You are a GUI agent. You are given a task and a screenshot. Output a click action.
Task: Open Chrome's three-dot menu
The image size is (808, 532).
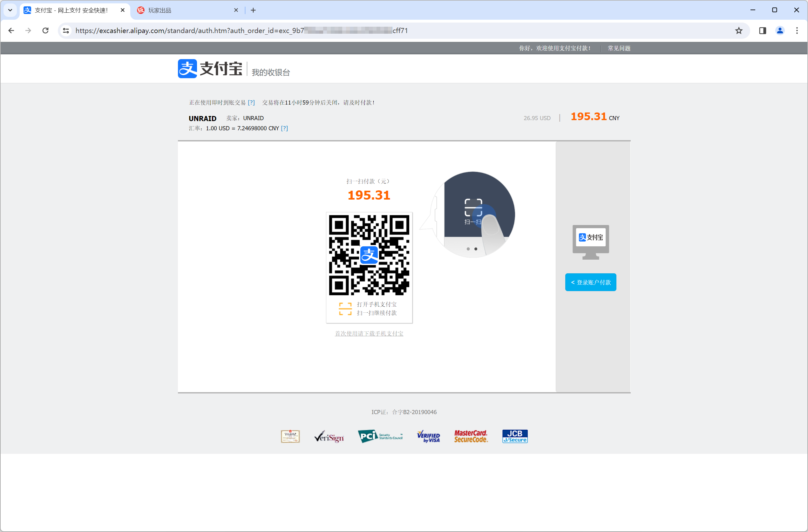[797, 31]
